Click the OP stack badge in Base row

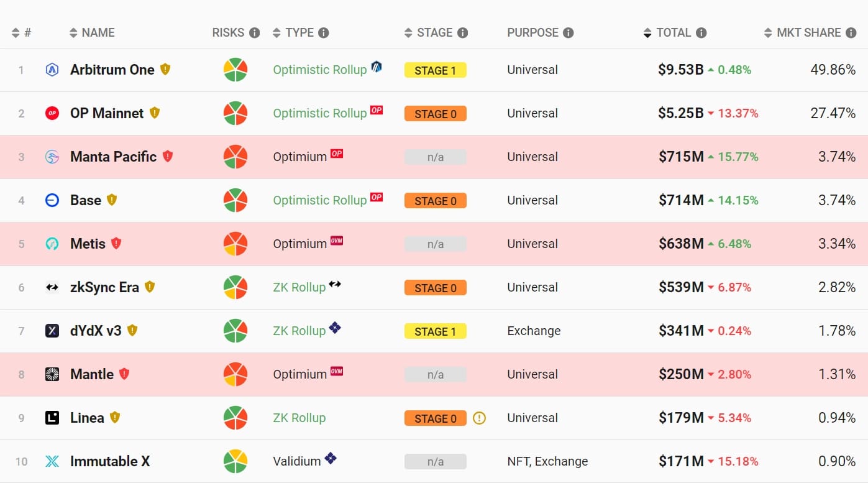[x=376, y=197]
